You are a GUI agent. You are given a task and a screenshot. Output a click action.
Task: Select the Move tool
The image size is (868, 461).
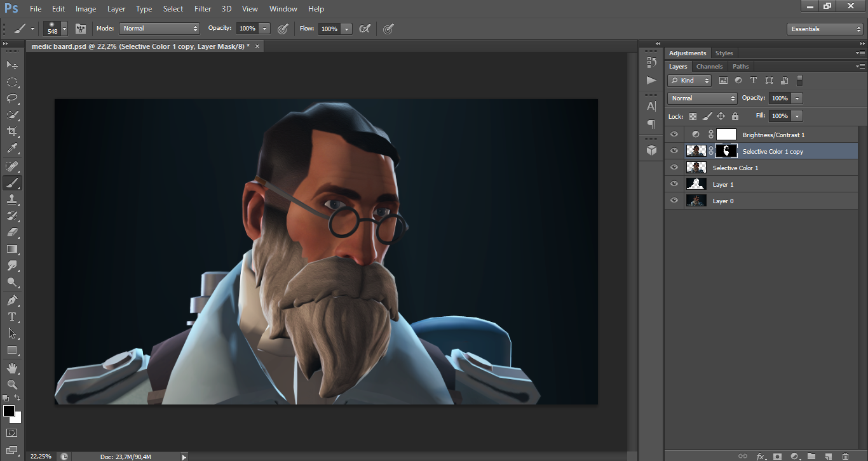pyautogui.click(x=12, y=65)
